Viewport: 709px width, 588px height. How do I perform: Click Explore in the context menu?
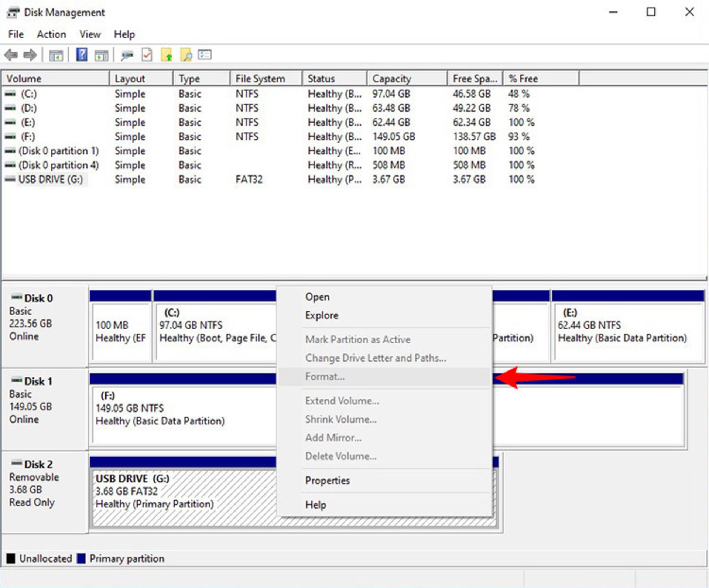click(x=321, y=315)
